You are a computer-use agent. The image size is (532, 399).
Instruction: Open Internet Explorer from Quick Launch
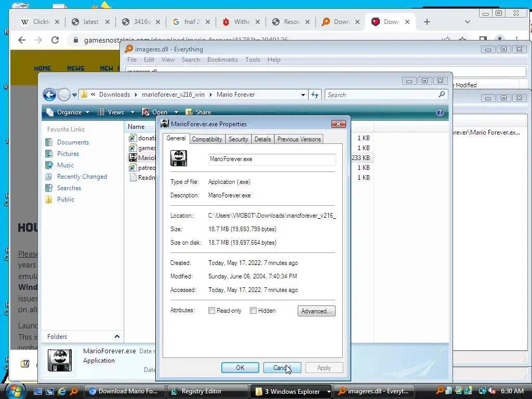point(62,391)
